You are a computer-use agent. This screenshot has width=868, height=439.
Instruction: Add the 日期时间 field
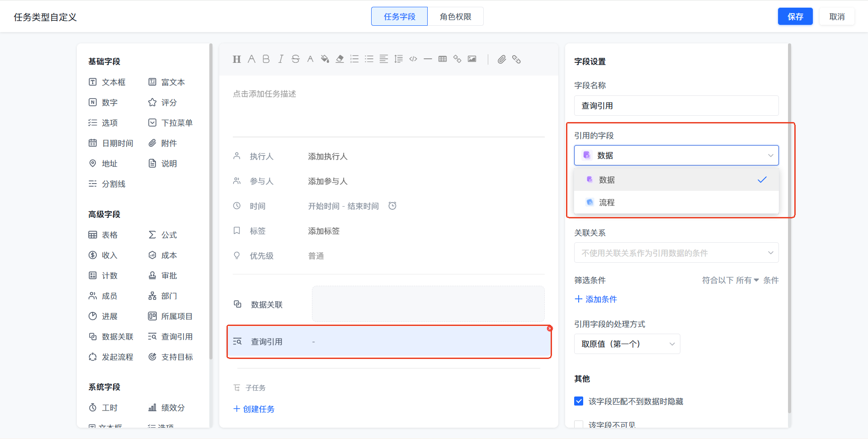point(111,143)
